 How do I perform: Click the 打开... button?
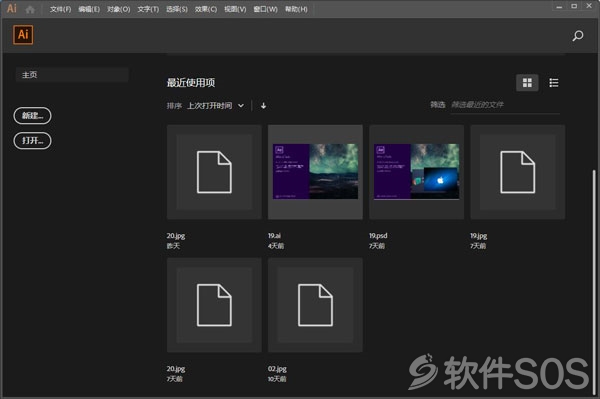click(32, 140)
